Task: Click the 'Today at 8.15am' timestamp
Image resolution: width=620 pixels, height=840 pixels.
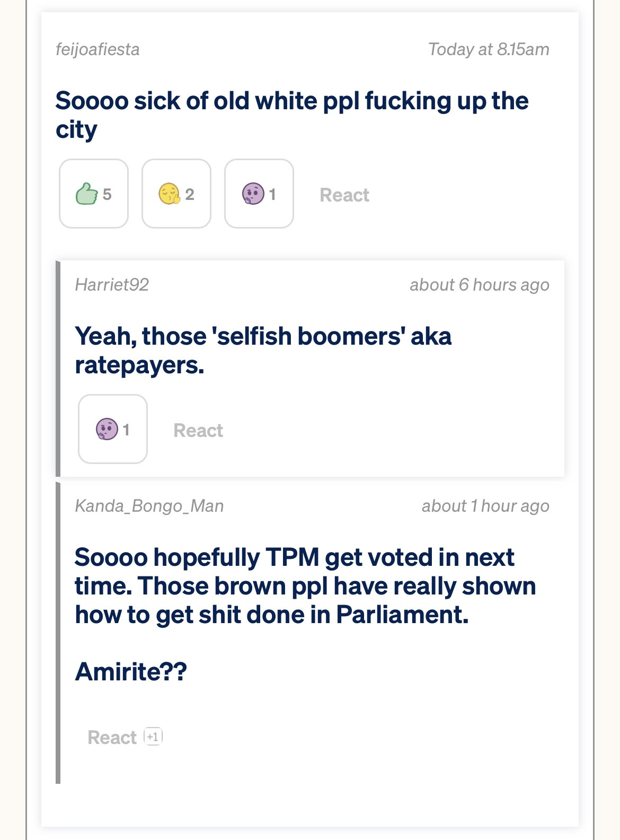Action: tap(489, 49)
